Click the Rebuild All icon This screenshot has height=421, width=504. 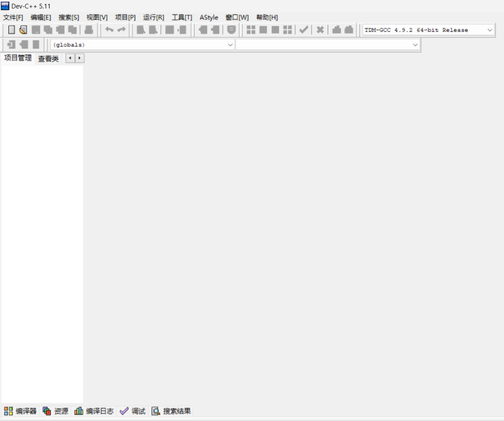(287, 30)
